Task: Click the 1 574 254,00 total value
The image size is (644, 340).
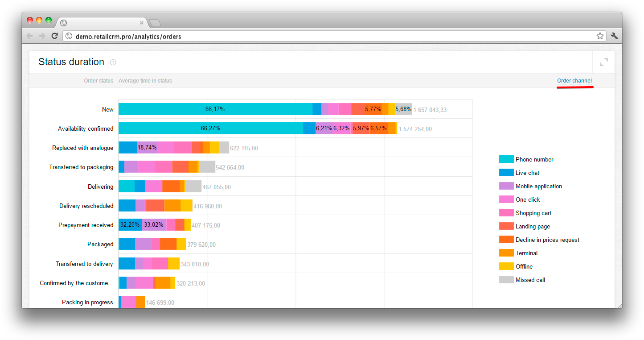Action: 415,129
